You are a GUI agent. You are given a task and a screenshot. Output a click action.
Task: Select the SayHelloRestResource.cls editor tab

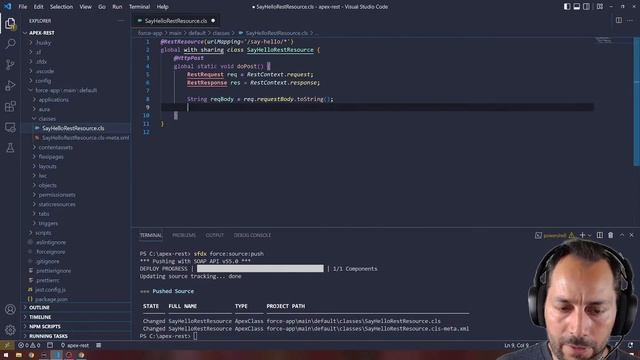click(x=176, y=21)
